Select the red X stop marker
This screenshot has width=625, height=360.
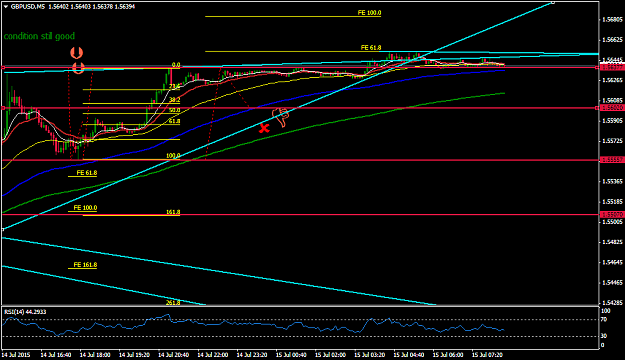coord(264,128)
